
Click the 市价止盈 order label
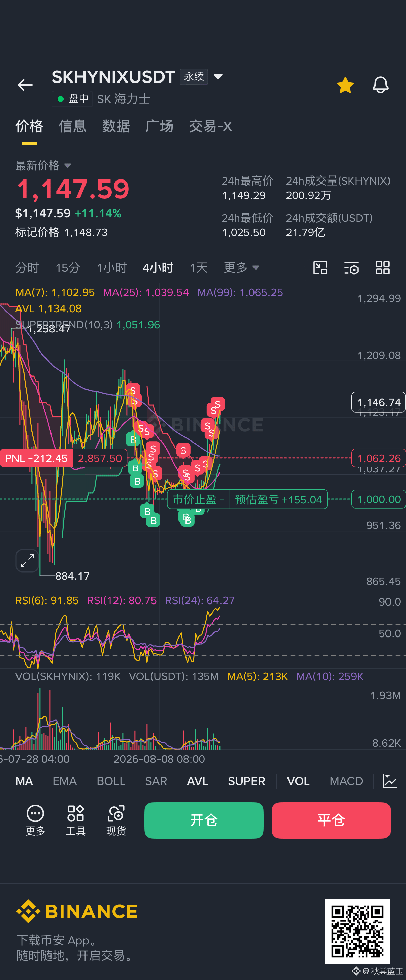tap(198, 499)
